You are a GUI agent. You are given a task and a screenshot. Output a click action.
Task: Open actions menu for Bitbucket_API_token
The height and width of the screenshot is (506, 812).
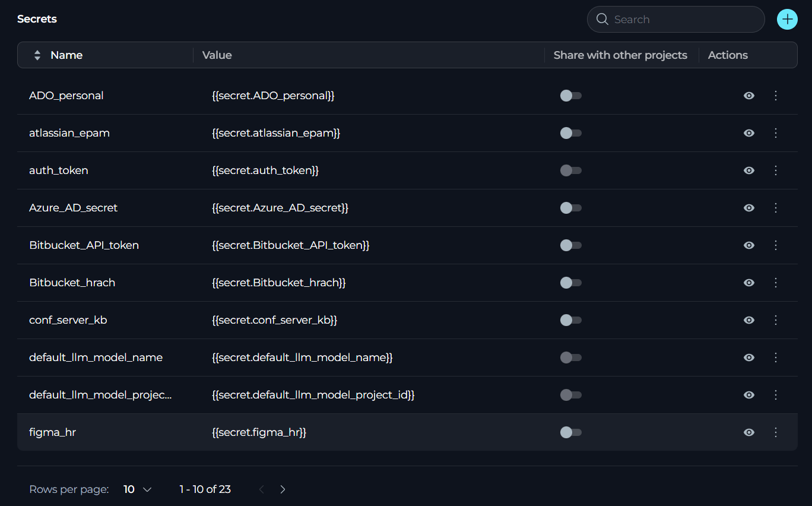click(776, 245)
